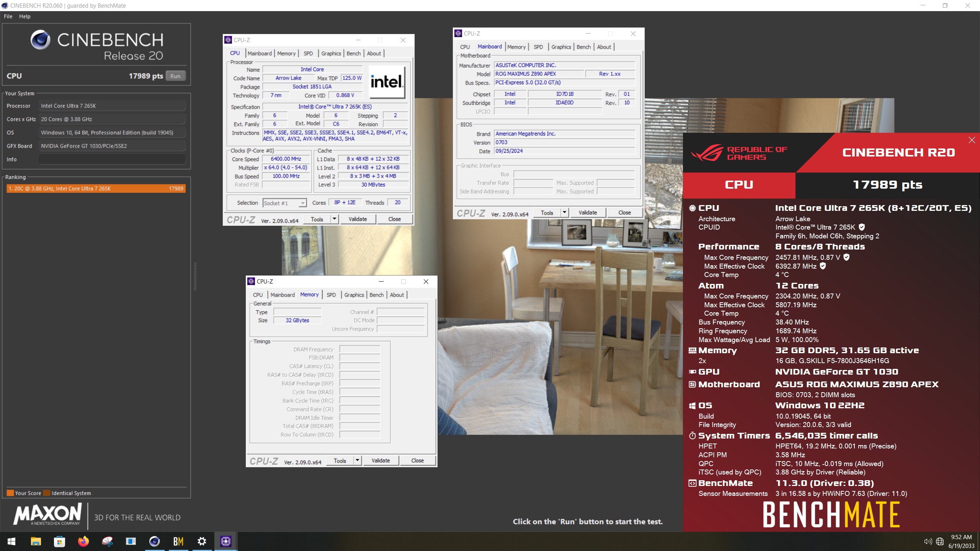The image size is (980, 551).
Task: Click Republic of Gamers logo in overlay
Action: [x=738, y=153]
